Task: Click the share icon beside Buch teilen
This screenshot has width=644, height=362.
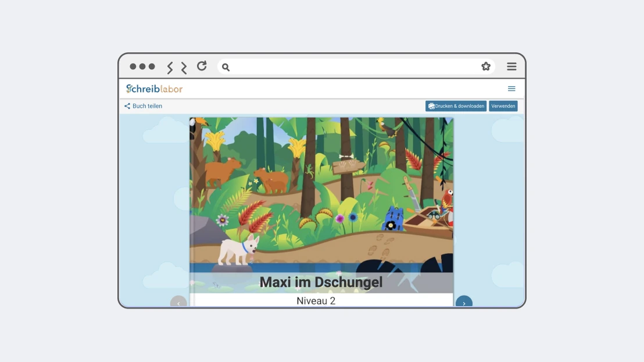Action: click(x=127, y=106)
